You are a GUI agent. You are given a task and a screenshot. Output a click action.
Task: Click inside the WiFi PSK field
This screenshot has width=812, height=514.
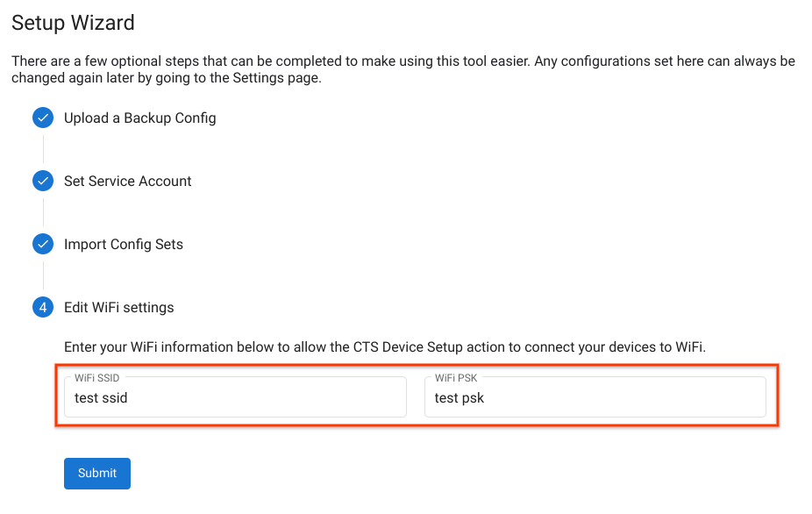[x=595, y=396]
